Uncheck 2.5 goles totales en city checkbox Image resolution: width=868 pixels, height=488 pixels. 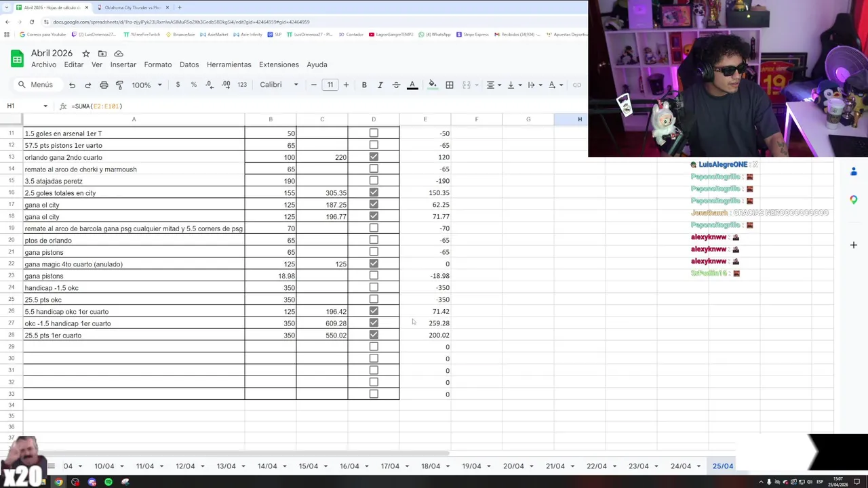[374, 192]
